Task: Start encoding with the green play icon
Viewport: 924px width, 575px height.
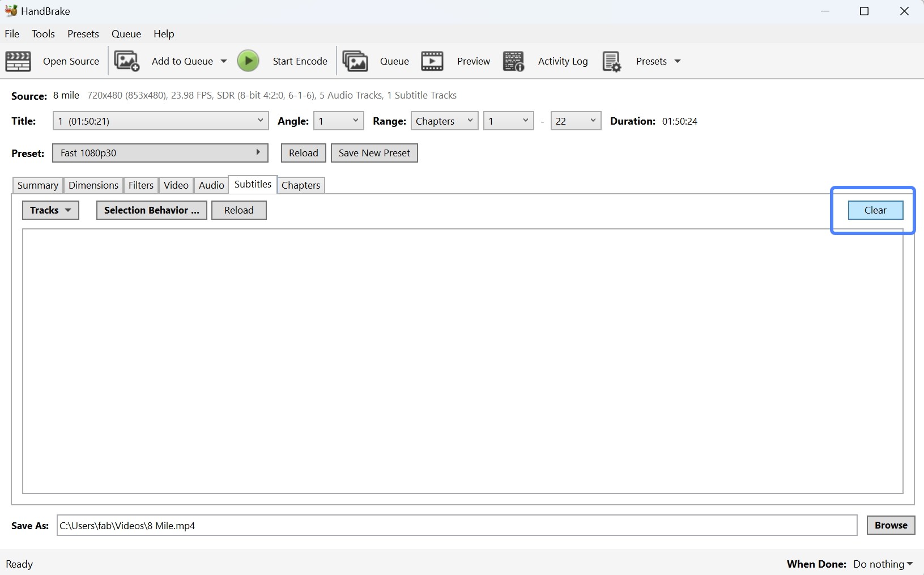Action: coord(248,61)
